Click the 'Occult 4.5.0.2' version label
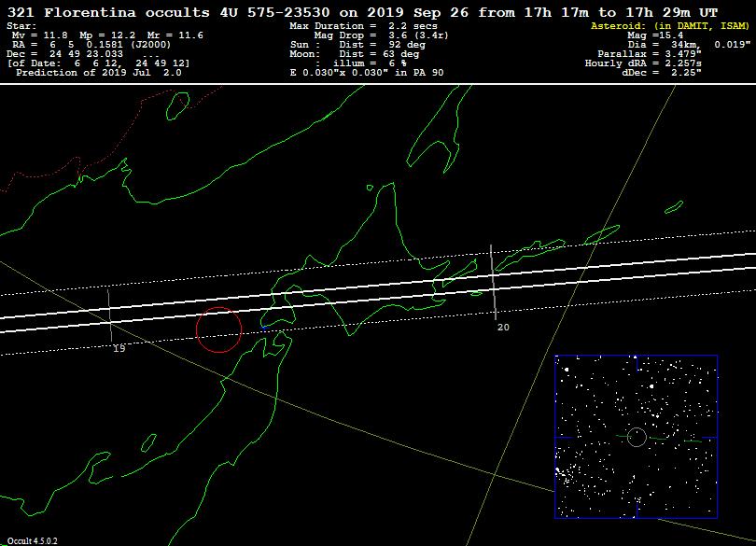The height and width of the screenshot is (546, 756). pyautogui.click(x=32, y=541)
